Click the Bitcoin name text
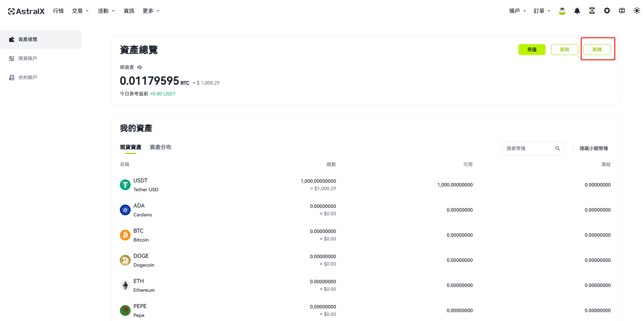This screenshot has width=644, height=321. pyautogui.click(x=141, y=240)
